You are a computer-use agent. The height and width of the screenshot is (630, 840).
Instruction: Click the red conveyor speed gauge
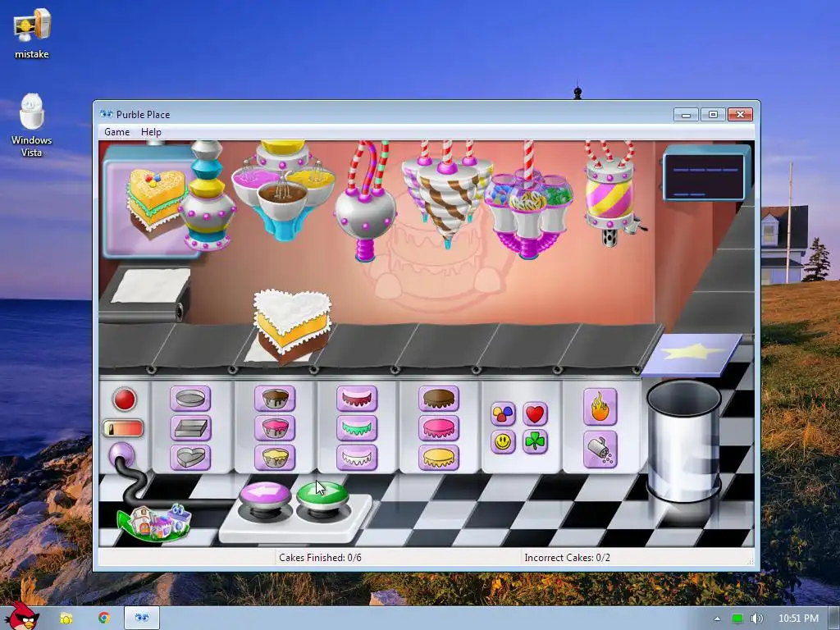123,428
